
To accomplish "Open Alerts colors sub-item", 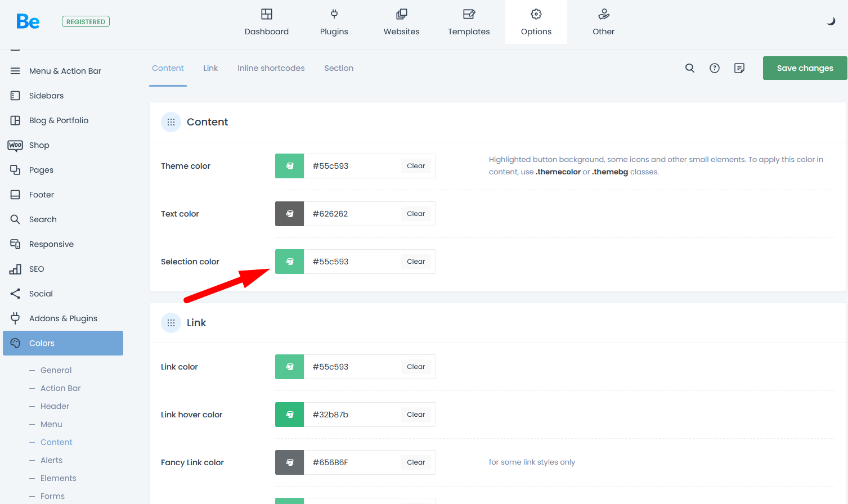I will [x=51, y=460].
